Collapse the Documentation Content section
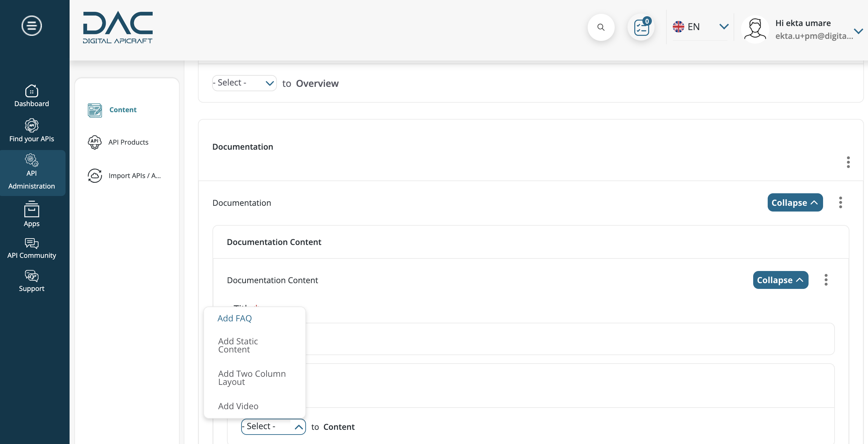Viewport: 868px width, 444px height. (x=781, y=280)
